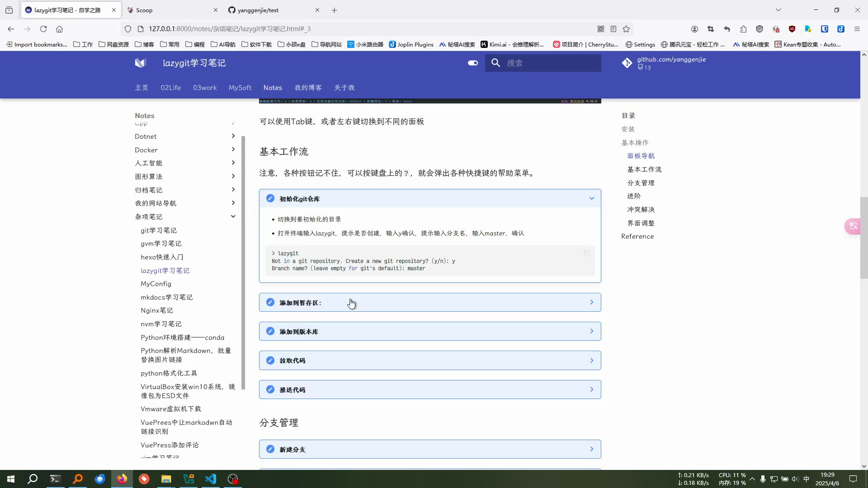Click the site logo in the header
Image resolution: width=868 pixels, height=488 pixels.
click(141, 63)
